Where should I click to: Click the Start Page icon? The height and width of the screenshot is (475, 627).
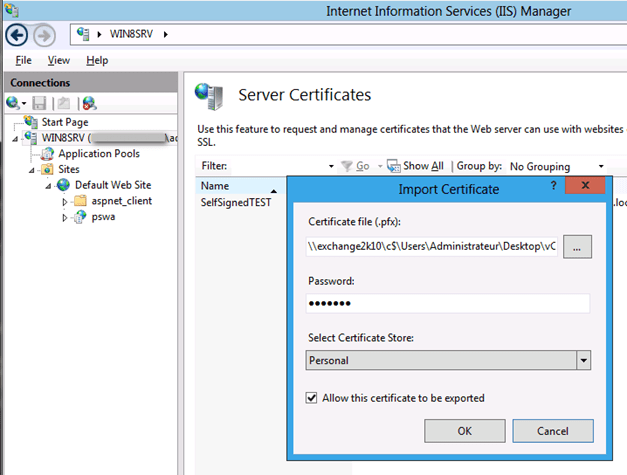click(x=31, y=122)
